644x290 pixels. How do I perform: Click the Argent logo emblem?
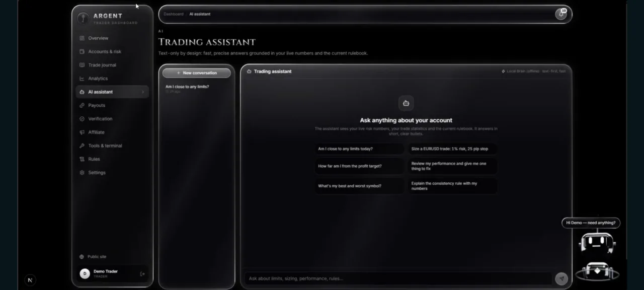click(x=83, y=18)
